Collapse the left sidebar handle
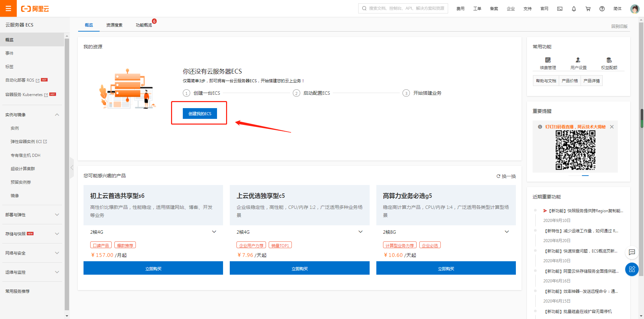This screenshot has width=644, height=319. tap(72, 167)
